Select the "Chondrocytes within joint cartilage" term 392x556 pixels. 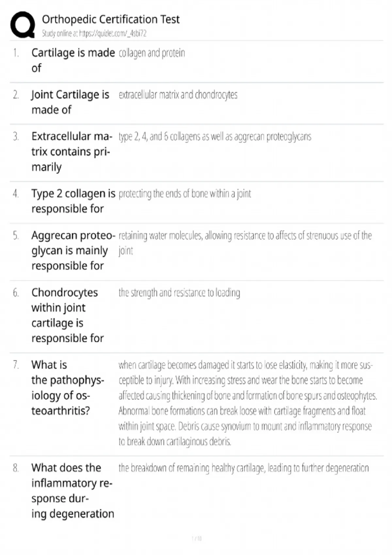click(x=68, y=315)
